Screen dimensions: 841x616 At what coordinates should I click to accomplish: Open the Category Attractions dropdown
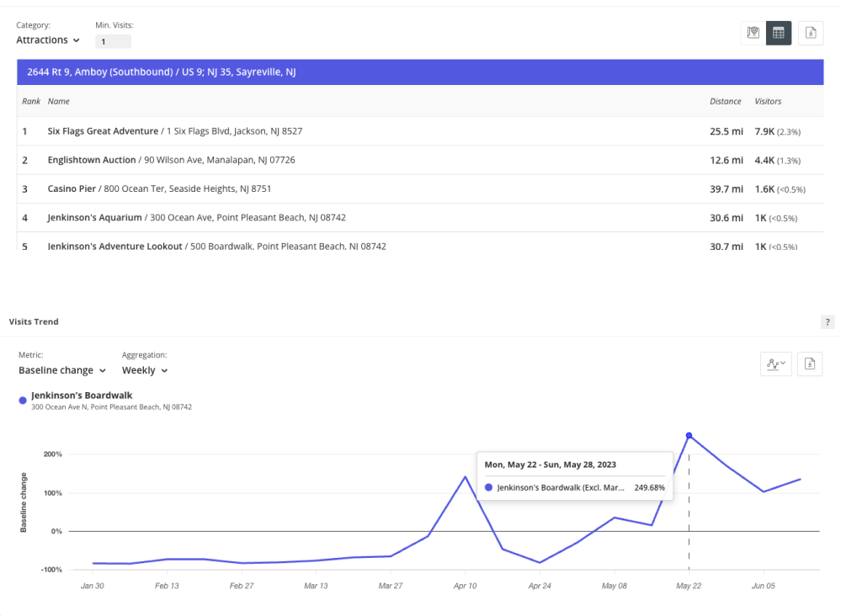pos(48,40)
